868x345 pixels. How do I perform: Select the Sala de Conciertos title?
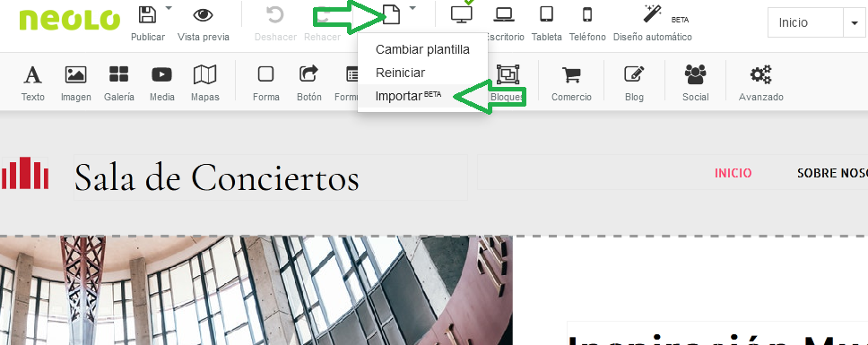216,177
